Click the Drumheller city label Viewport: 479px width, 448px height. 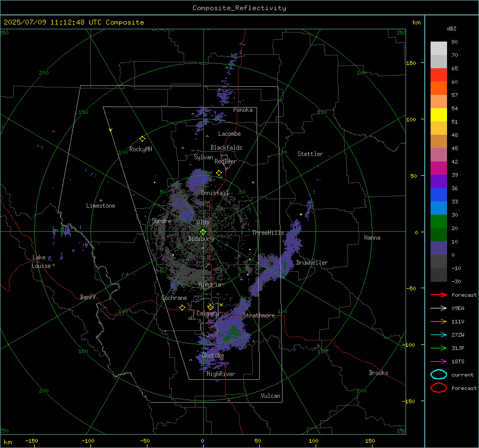(312, 263)
